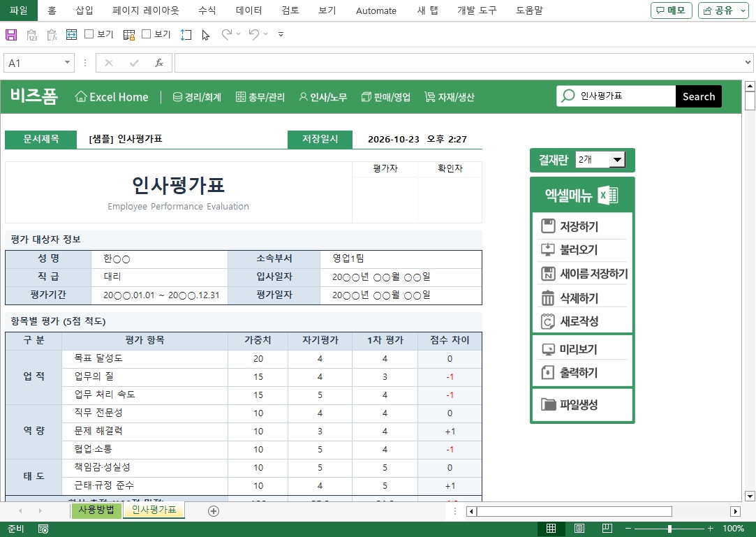
Task: Click the Cancel X in the formula bar
Action: pos(109,63)
